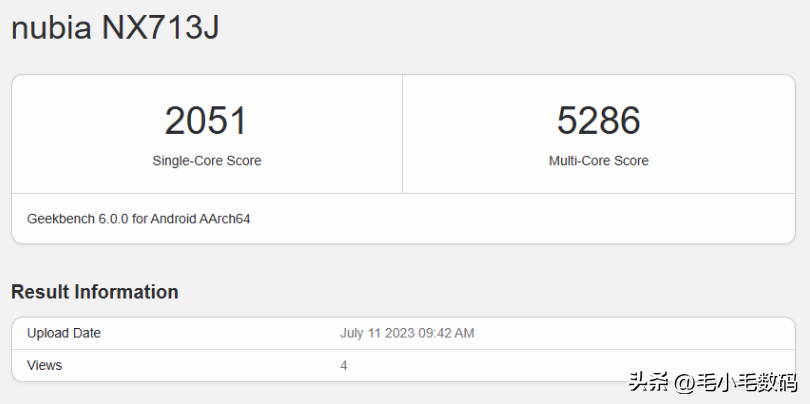Click the word "nubia" in the title
Viewport: 810px width, 404px height.
[52, 27]
